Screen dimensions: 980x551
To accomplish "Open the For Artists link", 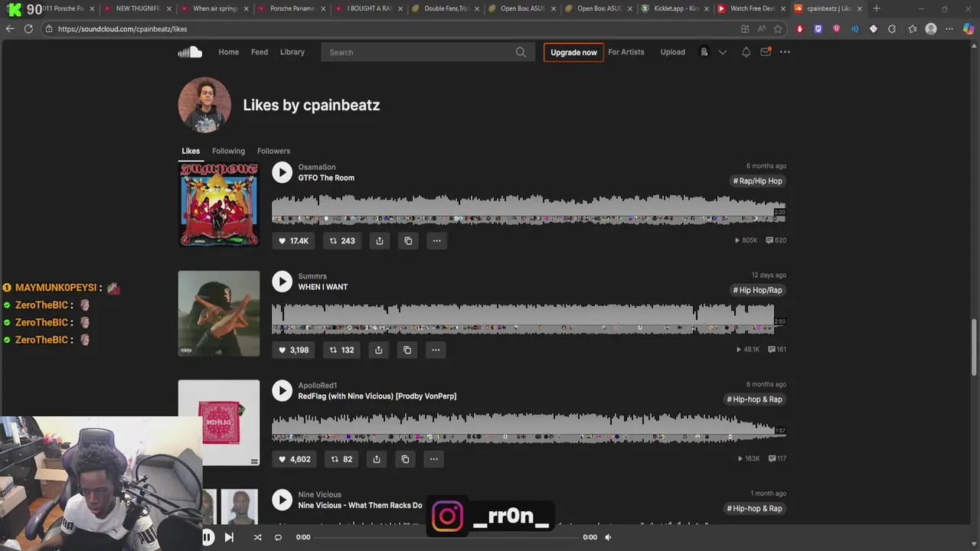I will (626, 52).
